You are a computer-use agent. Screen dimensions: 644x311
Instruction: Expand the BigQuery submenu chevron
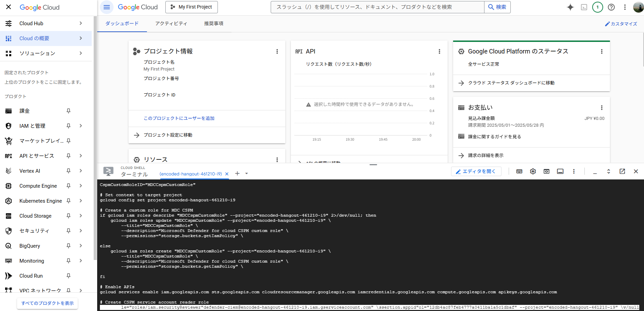81,246
